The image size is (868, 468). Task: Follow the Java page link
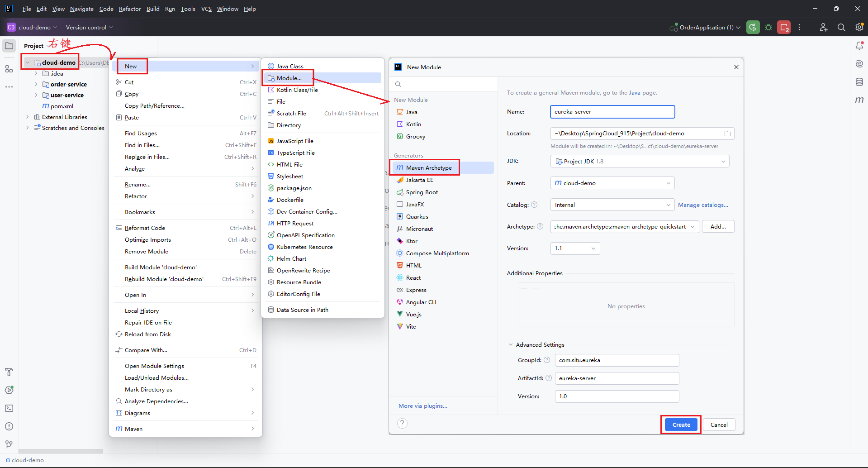[635, 92]
